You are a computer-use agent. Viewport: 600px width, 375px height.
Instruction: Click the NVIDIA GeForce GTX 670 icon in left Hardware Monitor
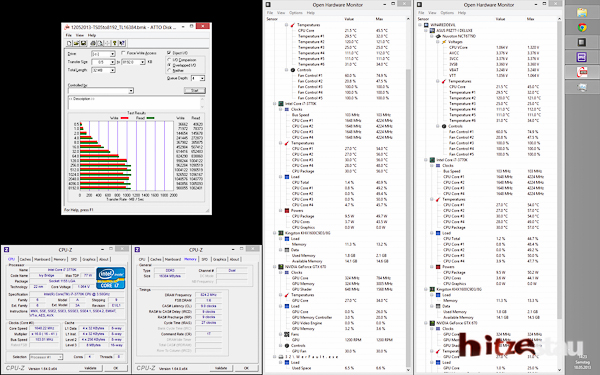click(x=281, y=267)
